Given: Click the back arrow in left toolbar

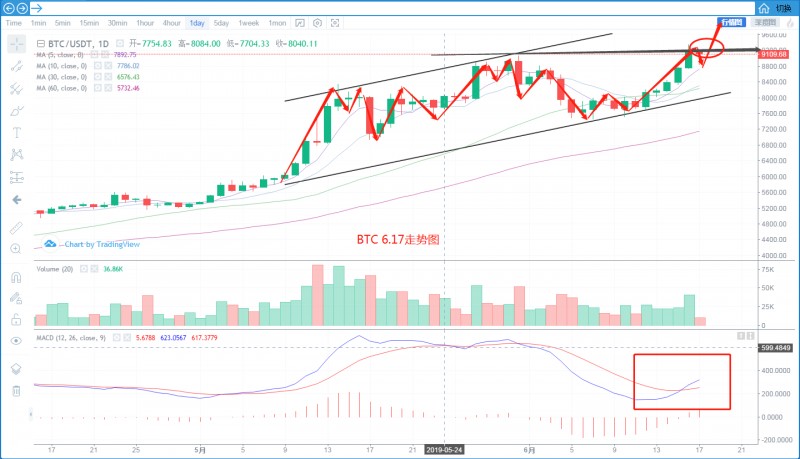Looking at the screenshot, I should [17, 199].
